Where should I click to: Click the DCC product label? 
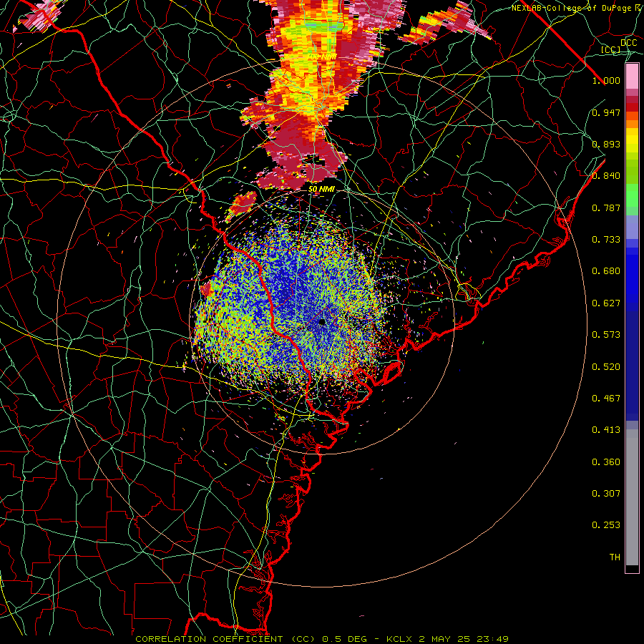point(629,43)
